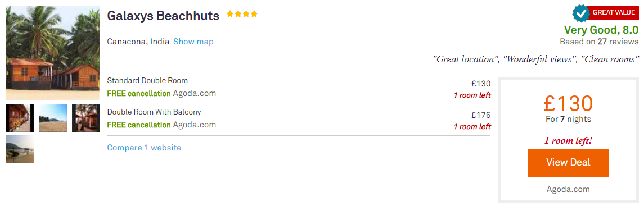Open the first small hut-porch thumbnail
The image size is (644, 206).
pyautogui.click(x=19, y=118)
